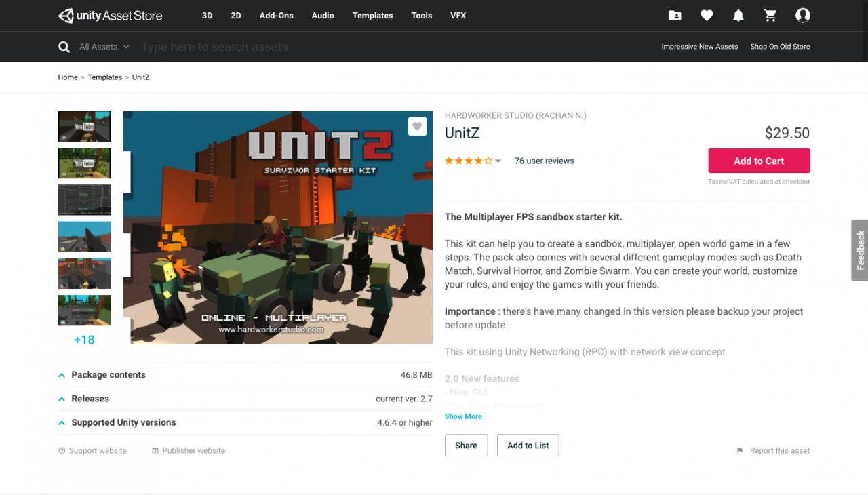Expand the star rating breakdown arrow
This screenshot has width=868, height=495.
(498, 161)
